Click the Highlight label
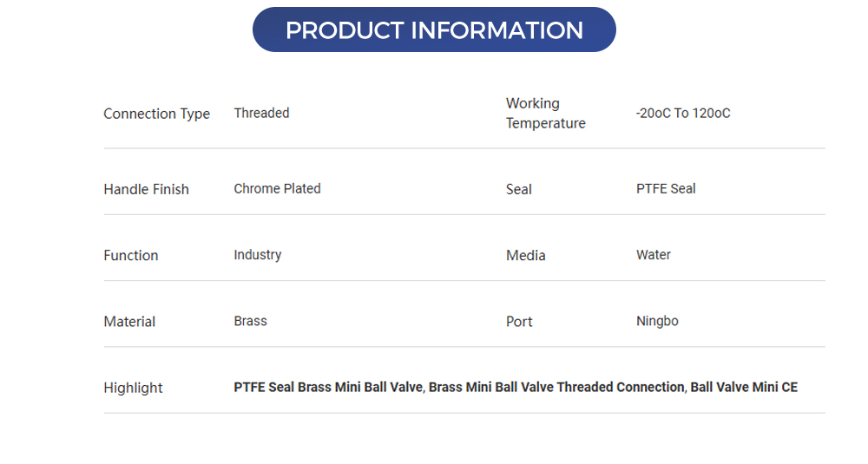 tap(133, 388)
